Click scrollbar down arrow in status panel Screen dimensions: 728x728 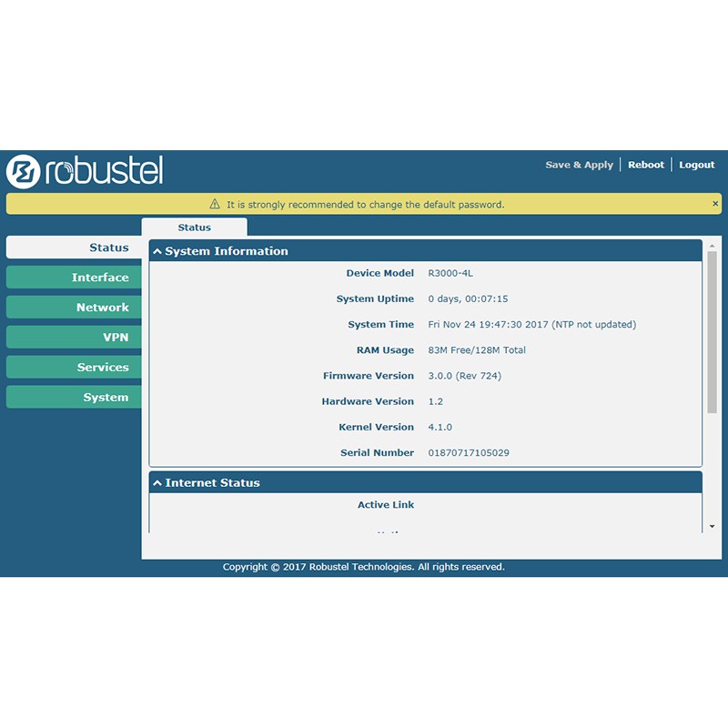[712, 526]
